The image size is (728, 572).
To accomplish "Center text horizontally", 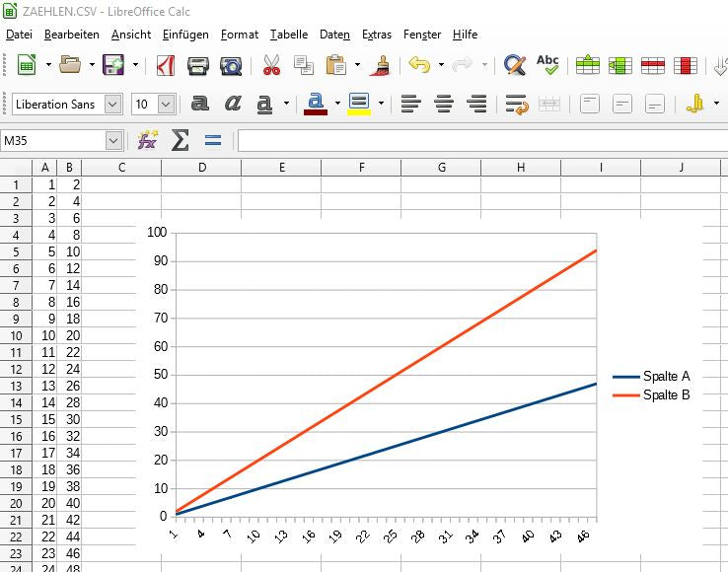I will (x=444, y=104).
